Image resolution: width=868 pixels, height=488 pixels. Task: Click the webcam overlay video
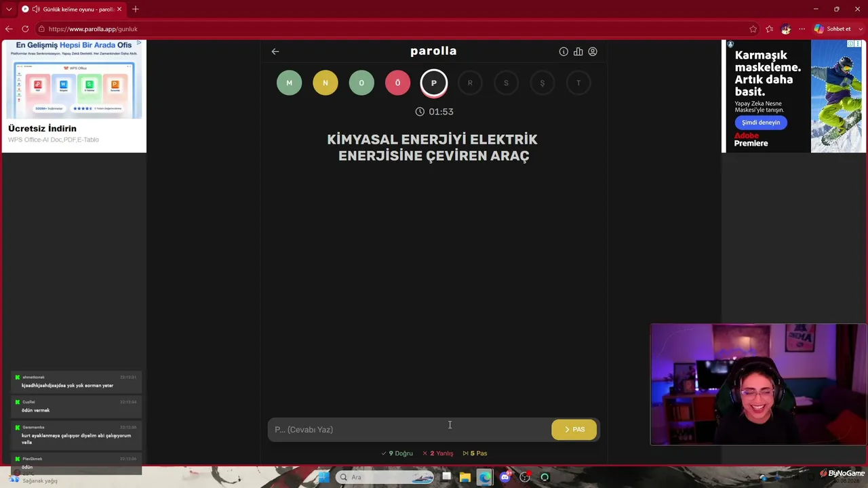(757, 384)
